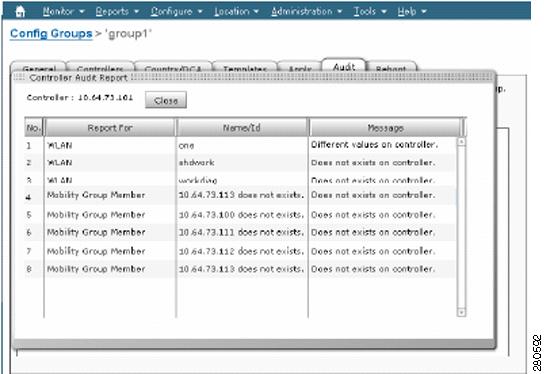Viewport: 544px width, 374px height.
Task: Close the Controller Audit Report dialog
Action: pos(166,100)
